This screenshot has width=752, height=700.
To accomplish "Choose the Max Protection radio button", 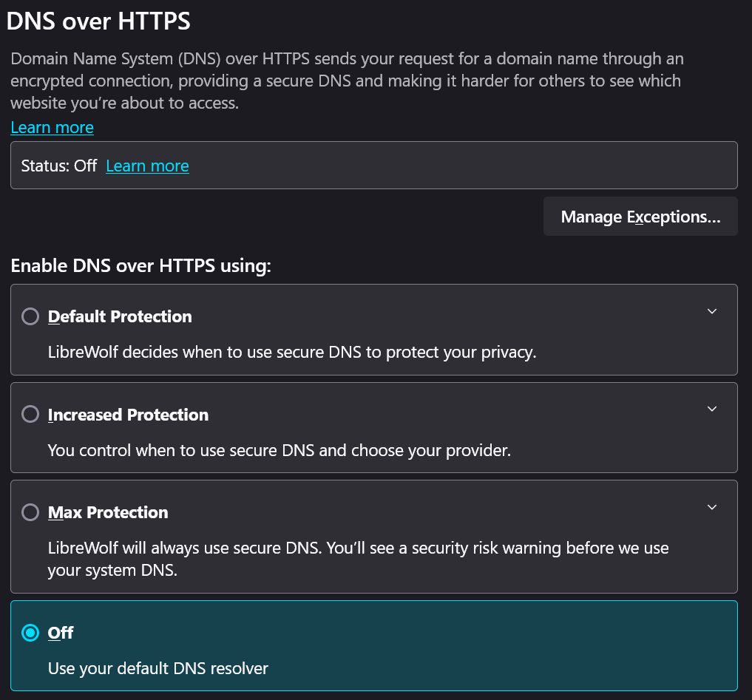I will (30, 512).
